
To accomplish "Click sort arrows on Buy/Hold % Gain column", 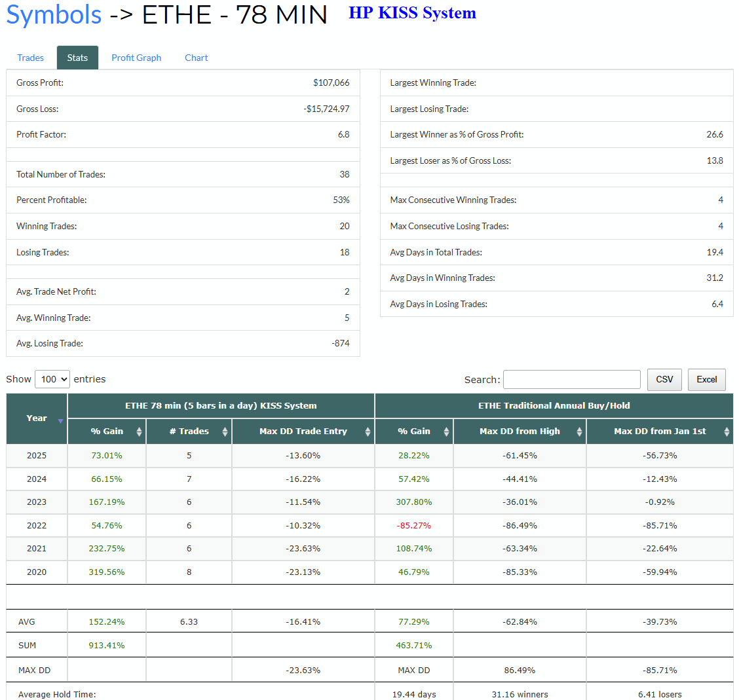I will [x=446, y=432].
